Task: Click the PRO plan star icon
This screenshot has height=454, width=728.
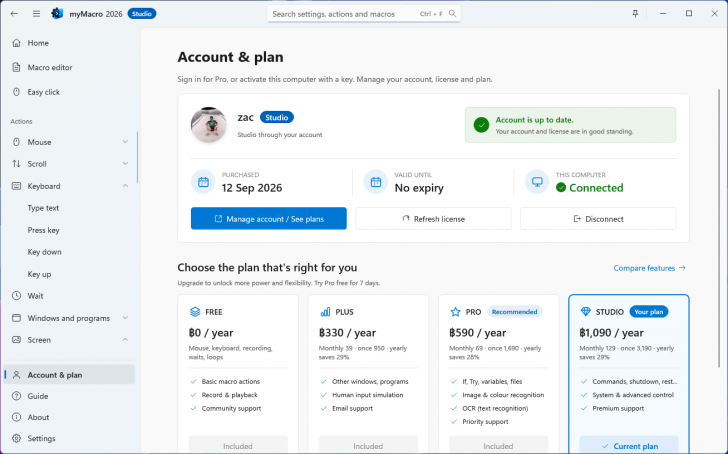Action: [455, 312]
